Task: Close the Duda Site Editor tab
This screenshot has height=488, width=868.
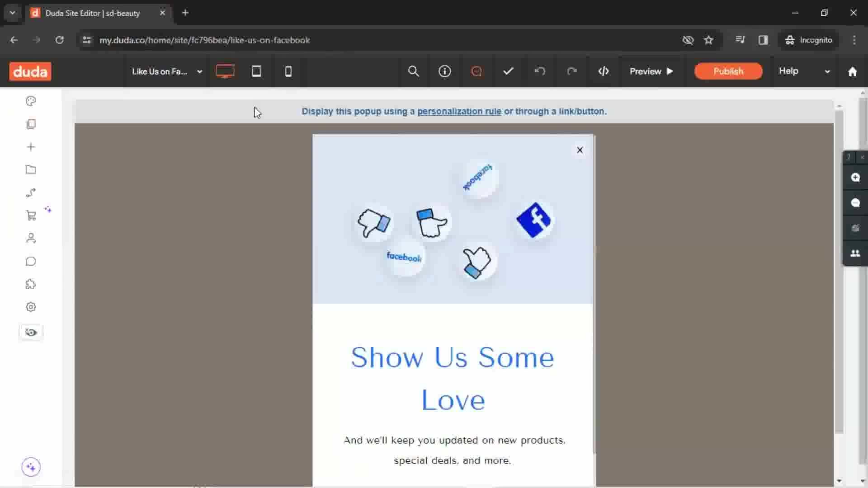Action: pyautogui.click(x=162, y=13)
